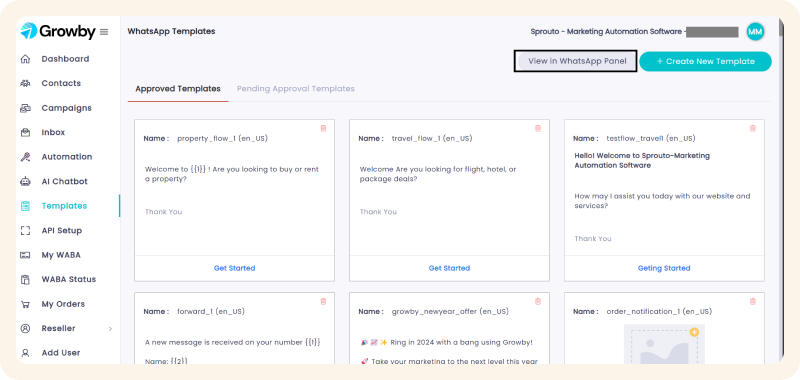The image size is (800, 380).
Task: Open My Orders from the sidebar
Action: click(63, 304)
